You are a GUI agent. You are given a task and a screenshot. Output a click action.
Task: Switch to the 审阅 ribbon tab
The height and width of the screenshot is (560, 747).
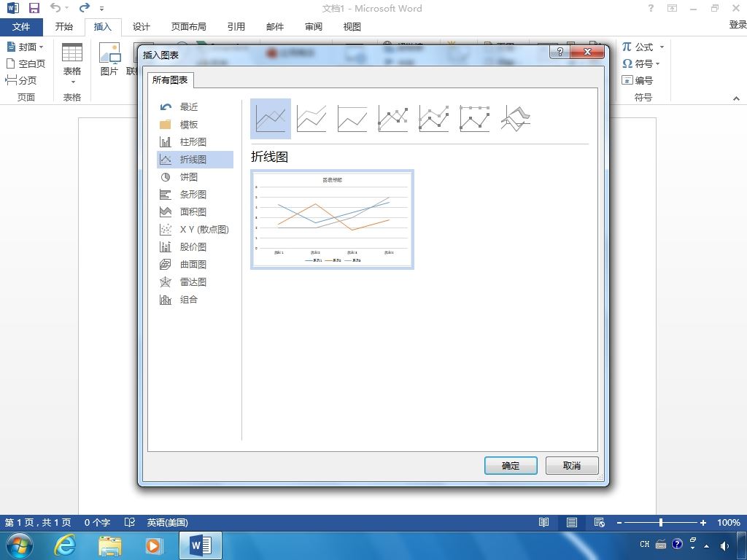point(314,27)
